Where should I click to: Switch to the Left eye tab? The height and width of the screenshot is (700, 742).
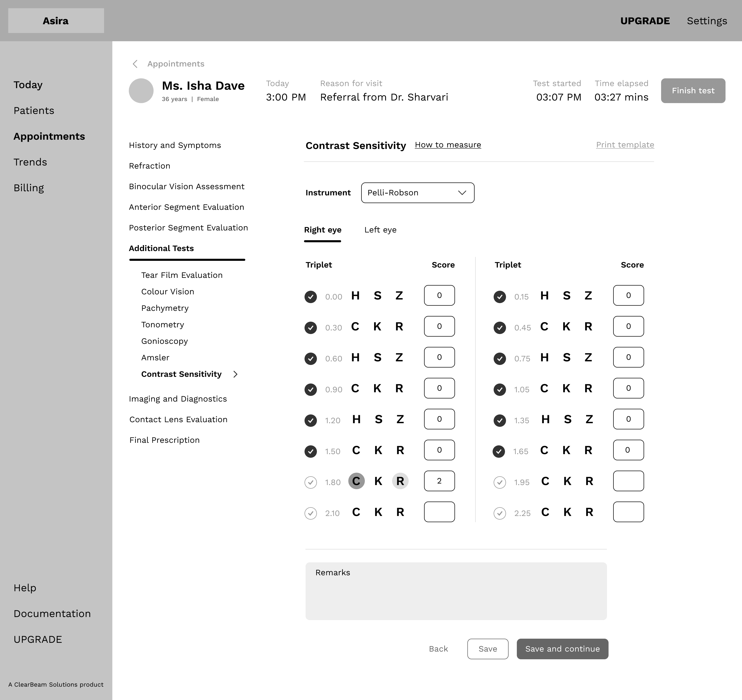tap(380, 230)
